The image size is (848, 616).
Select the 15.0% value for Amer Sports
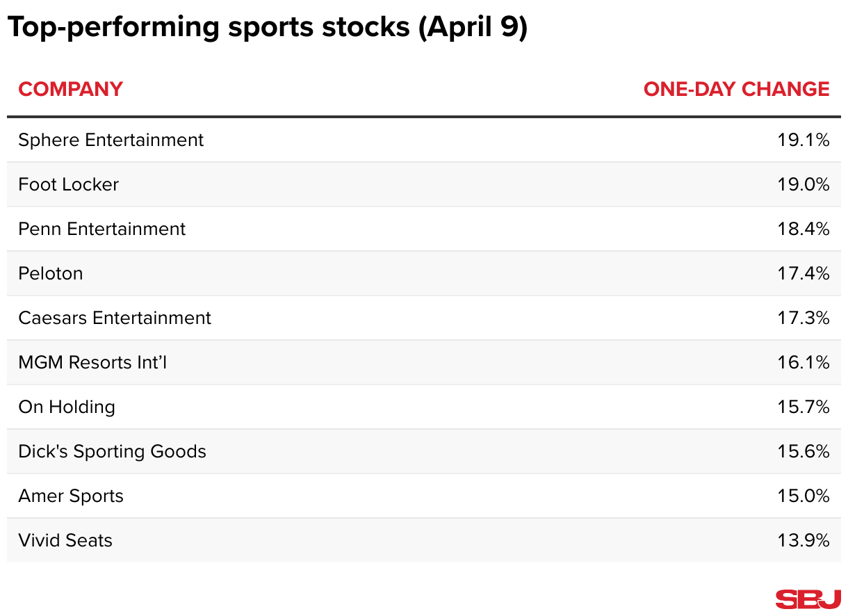[804, 496]
